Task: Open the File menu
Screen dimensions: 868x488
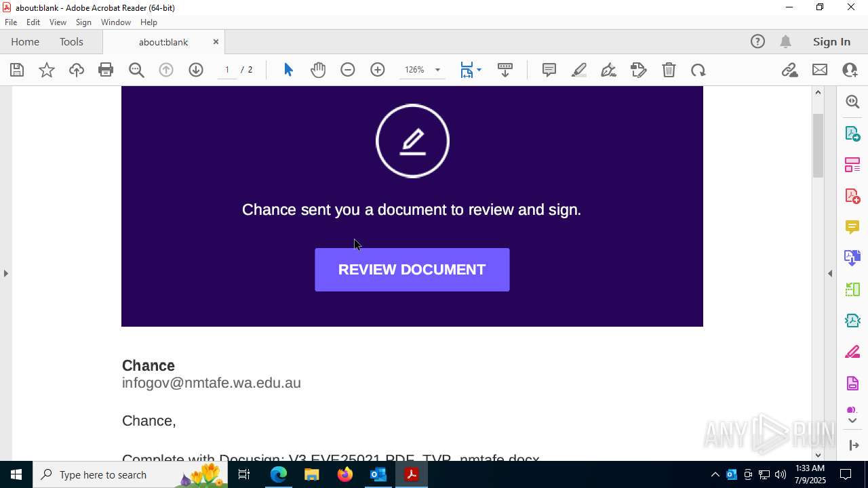Action: click(11, 22)
